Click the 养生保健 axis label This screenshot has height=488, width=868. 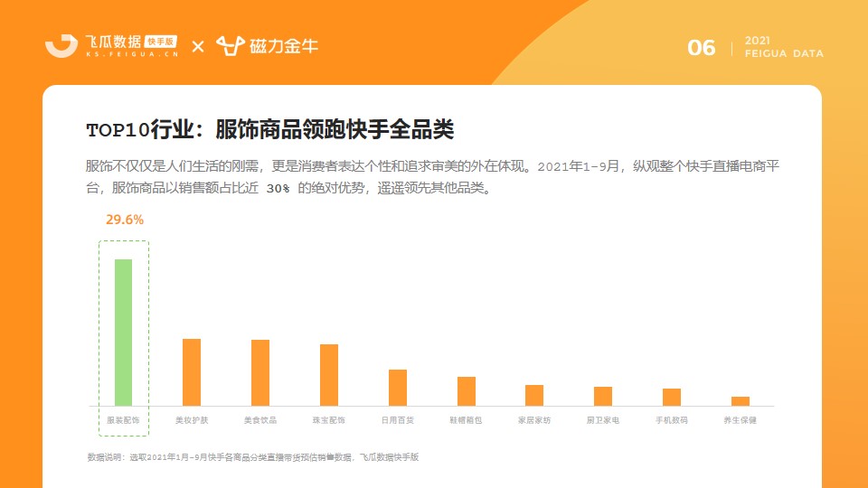point(741,420)
